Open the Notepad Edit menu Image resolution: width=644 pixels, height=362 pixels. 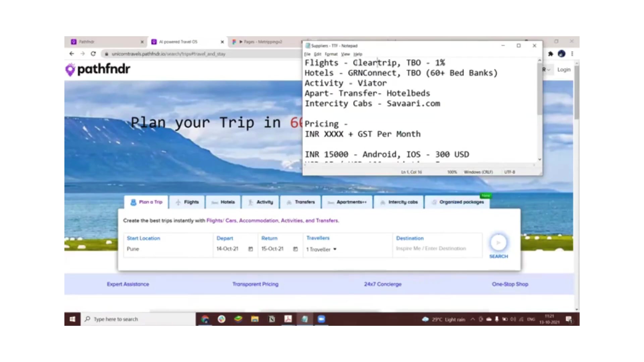point(318,54)
